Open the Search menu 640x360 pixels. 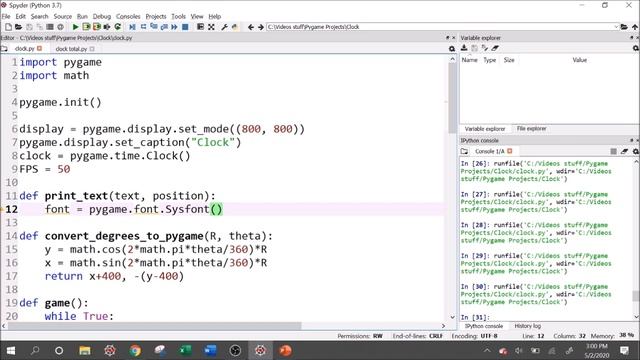pos(40,16)
